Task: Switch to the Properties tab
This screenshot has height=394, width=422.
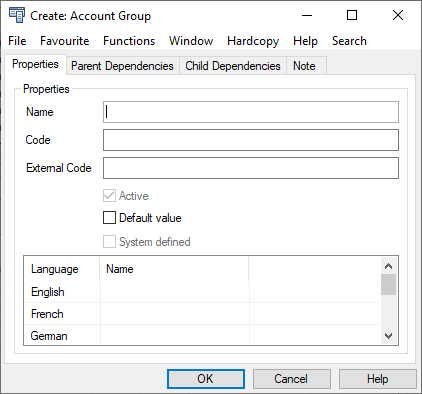Action: [x=35, y=64]
